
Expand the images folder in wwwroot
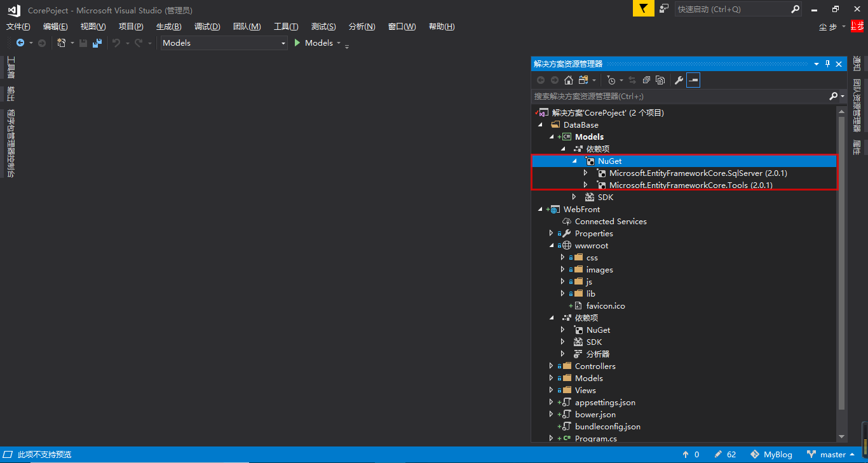pos(563,270)
